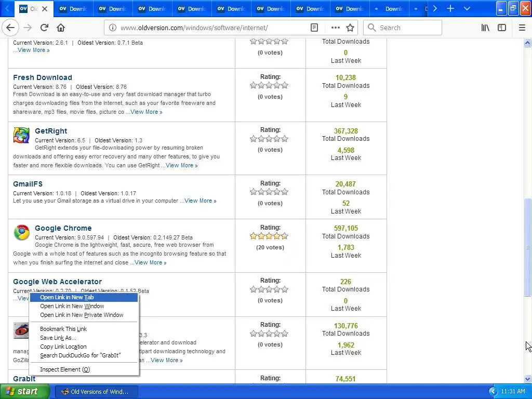532x399 pixels.
Task: Choose Open Link in New Private Window
Action: click(x=84, y=315)
